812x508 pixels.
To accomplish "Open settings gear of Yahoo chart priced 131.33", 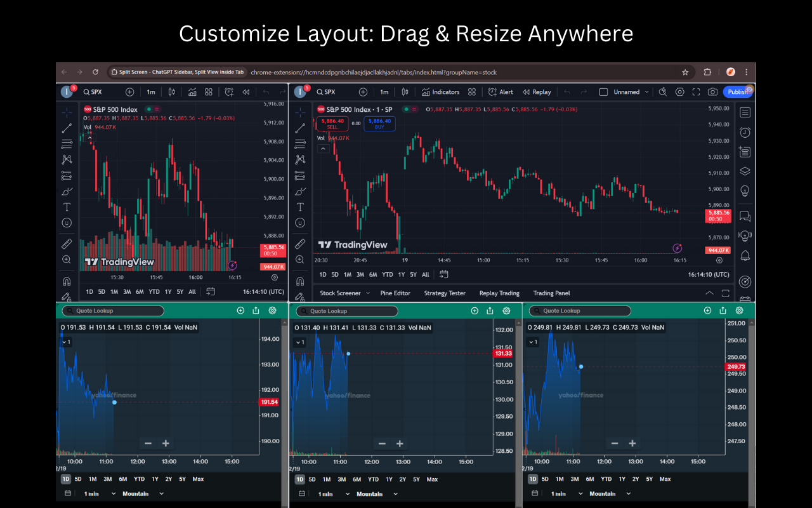I will tap(506, 311).
